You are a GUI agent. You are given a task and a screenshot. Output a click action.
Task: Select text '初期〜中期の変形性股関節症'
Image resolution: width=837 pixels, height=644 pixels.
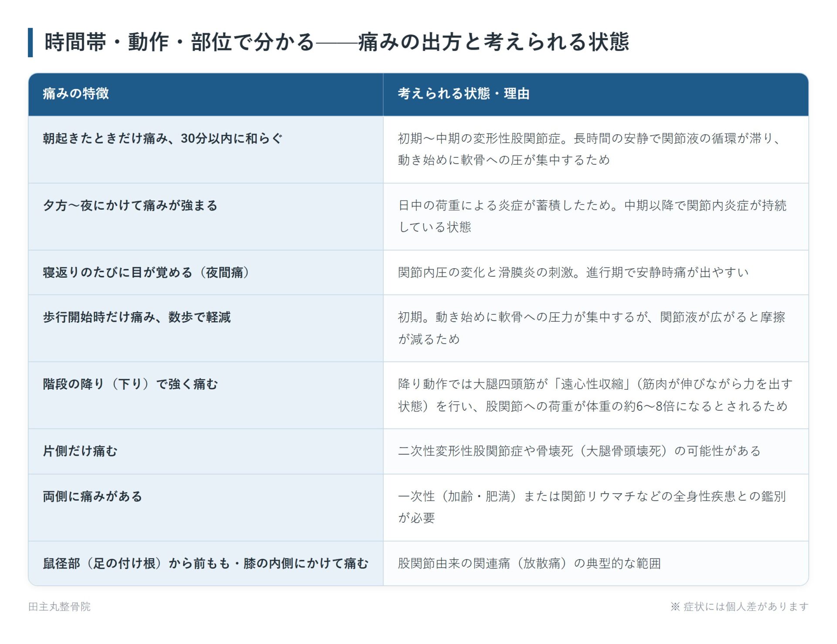pos(480,139)
